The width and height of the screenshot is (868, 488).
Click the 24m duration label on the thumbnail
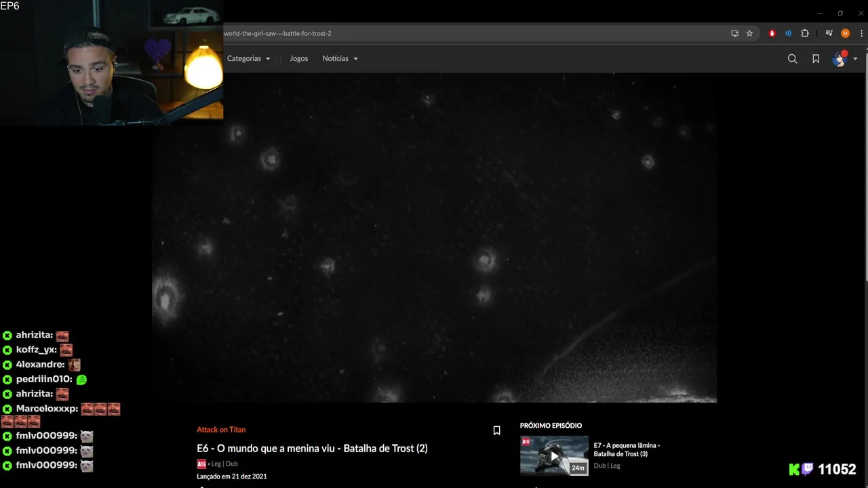point(578,468)
